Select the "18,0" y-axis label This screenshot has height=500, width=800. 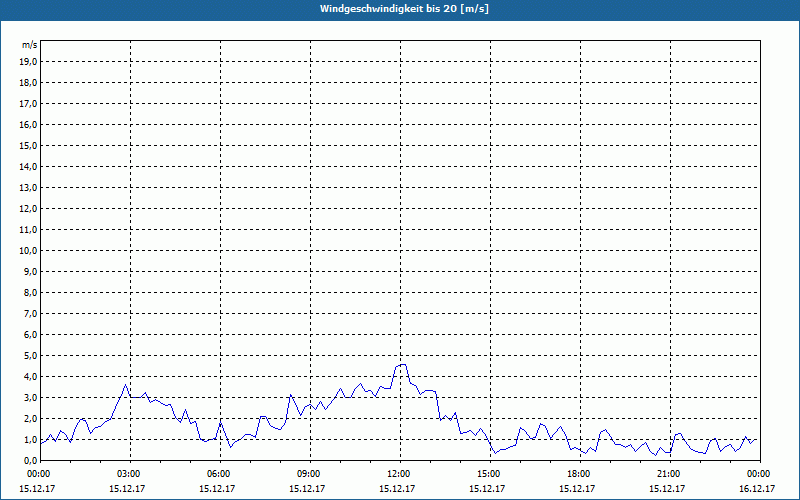click(28, 83)
